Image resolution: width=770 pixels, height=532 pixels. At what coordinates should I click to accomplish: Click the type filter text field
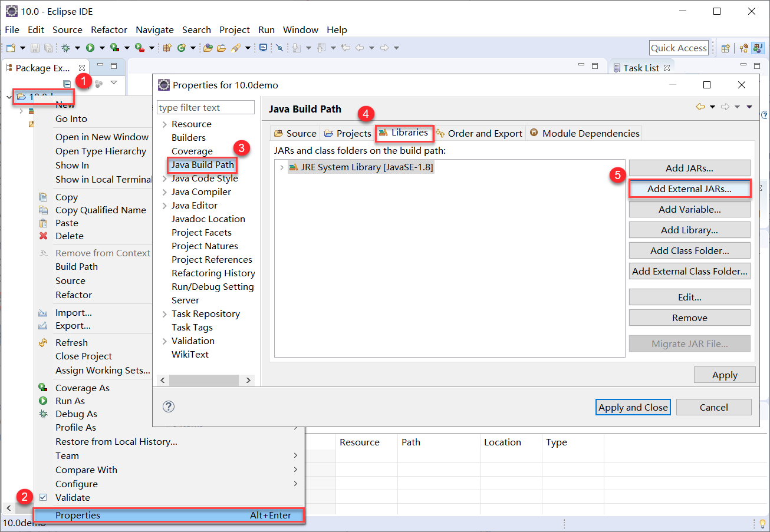206,108
